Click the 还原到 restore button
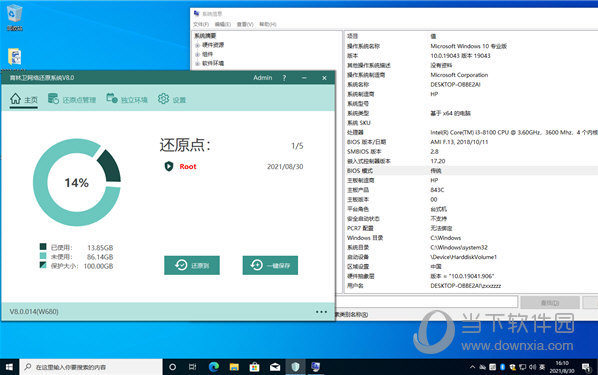Viewport: 598px width, 375px height. pos(192,265)
